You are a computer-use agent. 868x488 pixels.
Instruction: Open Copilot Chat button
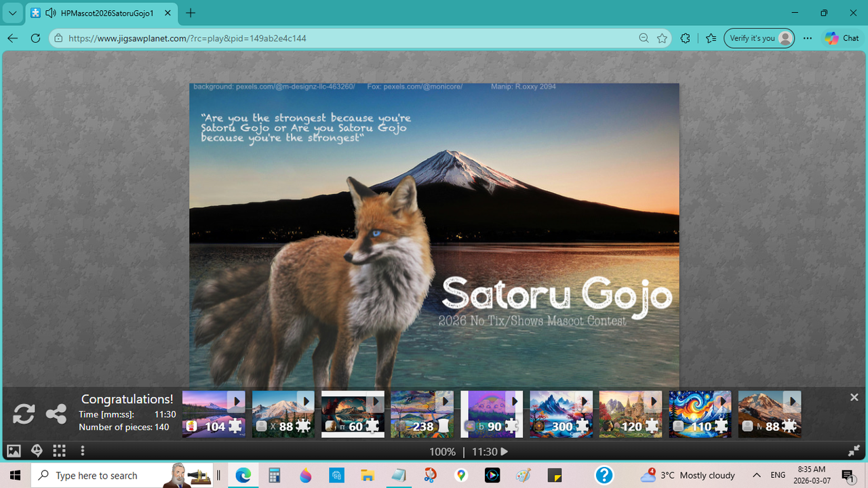coord(842,38)
